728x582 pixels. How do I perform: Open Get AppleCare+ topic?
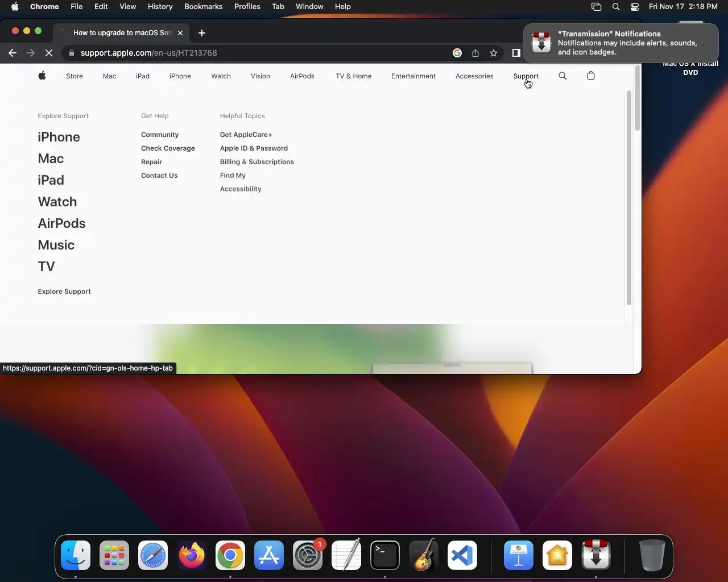click(x=246, y=135)
